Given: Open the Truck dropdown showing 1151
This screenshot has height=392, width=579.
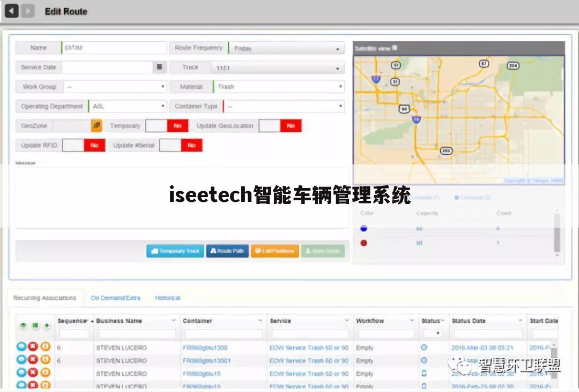Looking at the screenshot, I should [x=278, y=68].
